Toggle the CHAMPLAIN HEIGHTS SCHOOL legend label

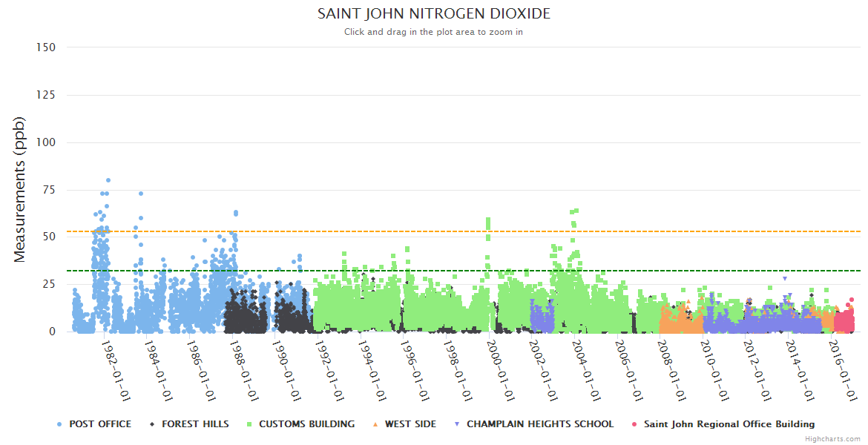click(540, 424)
